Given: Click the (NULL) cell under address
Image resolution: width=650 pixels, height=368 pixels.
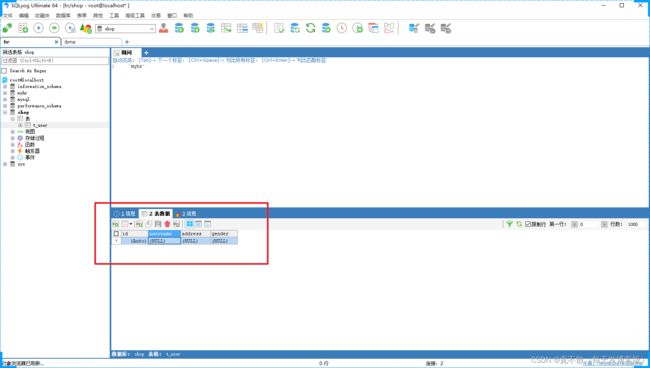Looking at the screenshot, I should [195, 241].
